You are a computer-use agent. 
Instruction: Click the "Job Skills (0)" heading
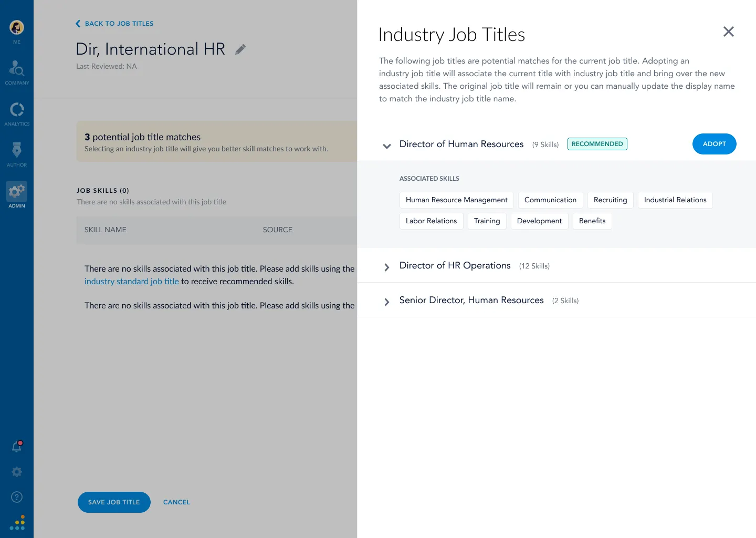[x=103, y=191]
